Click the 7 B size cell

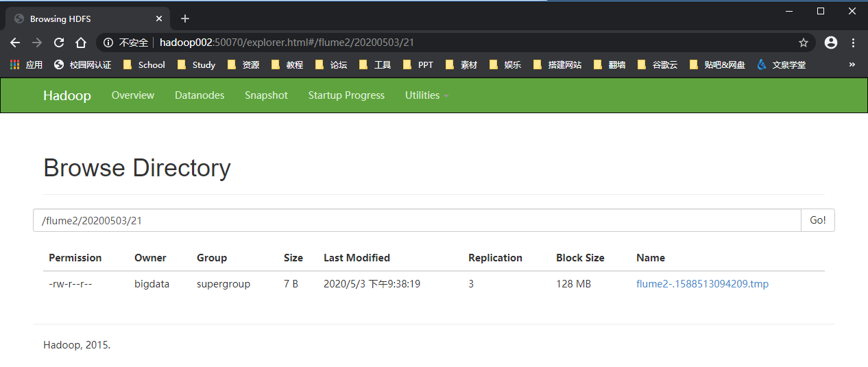click(291, 284)
